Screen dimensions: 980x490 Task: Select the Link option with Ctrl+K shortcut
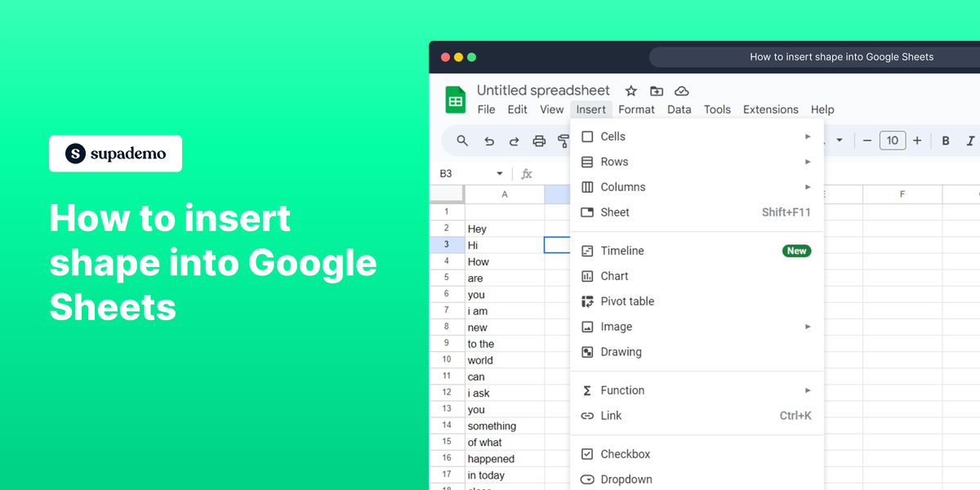[610, 416]
